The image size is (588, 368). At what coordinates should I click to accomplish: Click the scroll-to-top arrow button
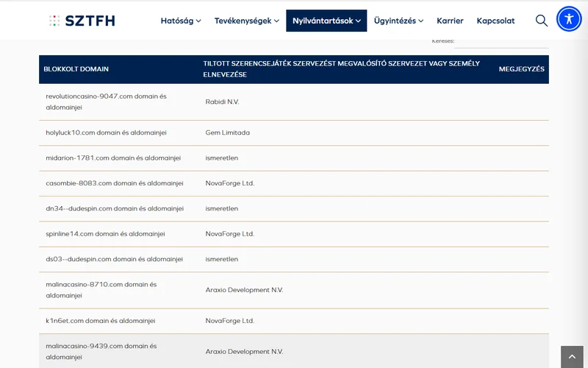click(572, 357)
